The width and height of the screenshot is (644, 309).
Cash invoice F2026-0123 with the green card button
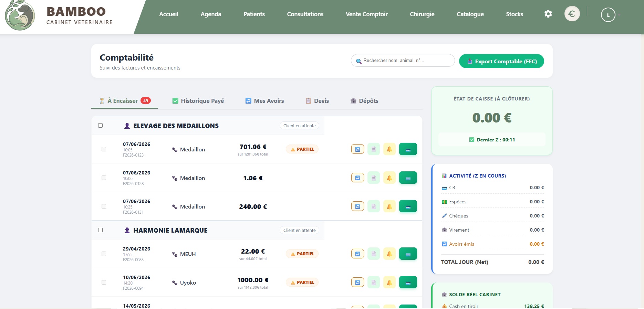(408, 149)
